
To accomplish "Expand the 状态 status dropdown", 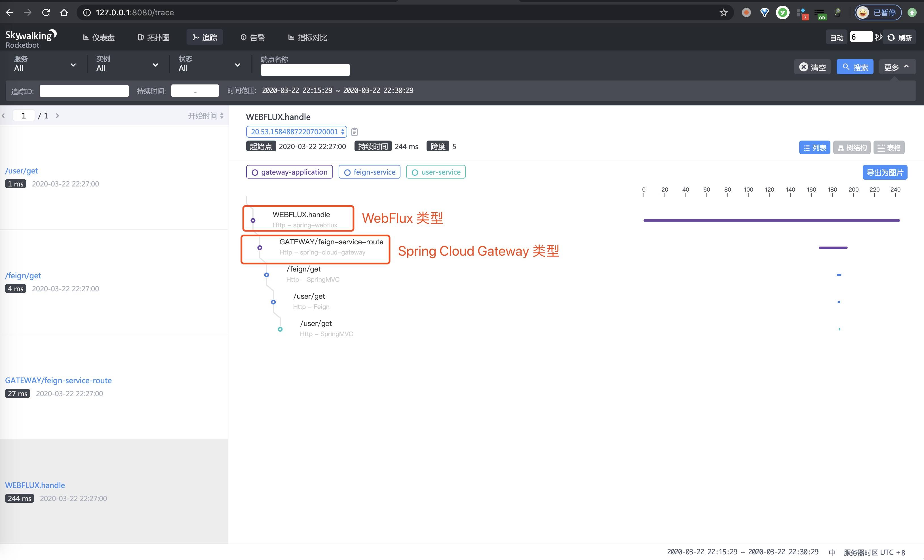I will click(209, 64).
